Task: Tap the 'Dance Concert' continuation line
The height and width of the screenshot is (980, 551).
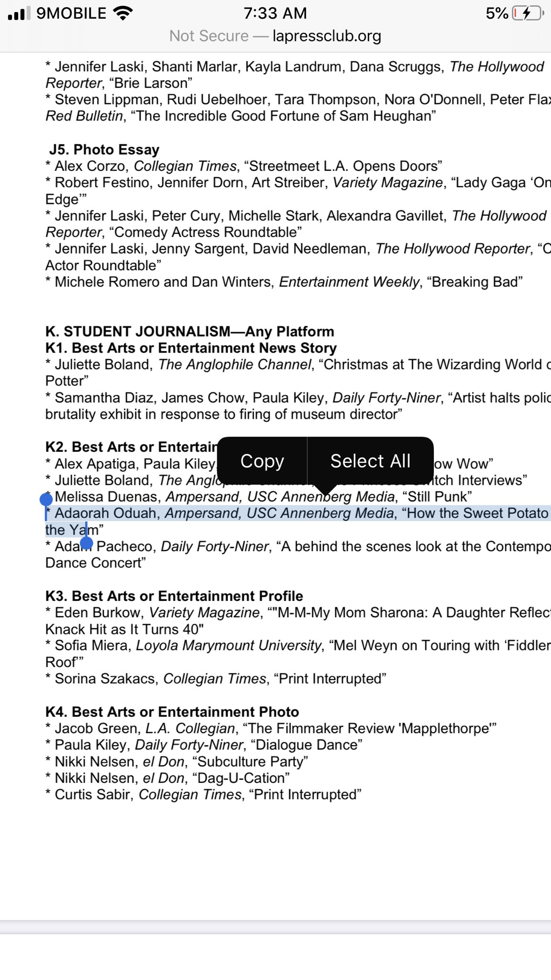Action: pos(96,563)
